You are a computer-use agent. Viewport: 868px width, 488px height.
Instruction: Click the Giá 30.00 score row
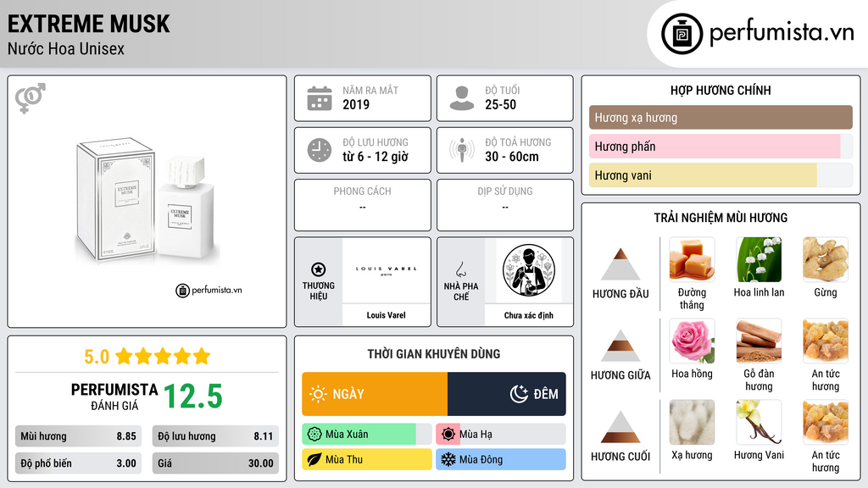[x=215, y=463]
